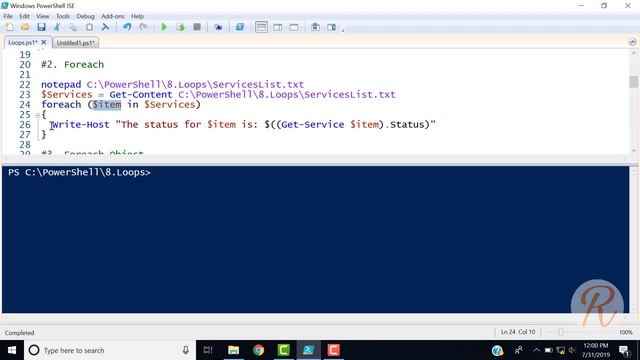Open the View menu

pyautogui.click(x=42, y=16)
